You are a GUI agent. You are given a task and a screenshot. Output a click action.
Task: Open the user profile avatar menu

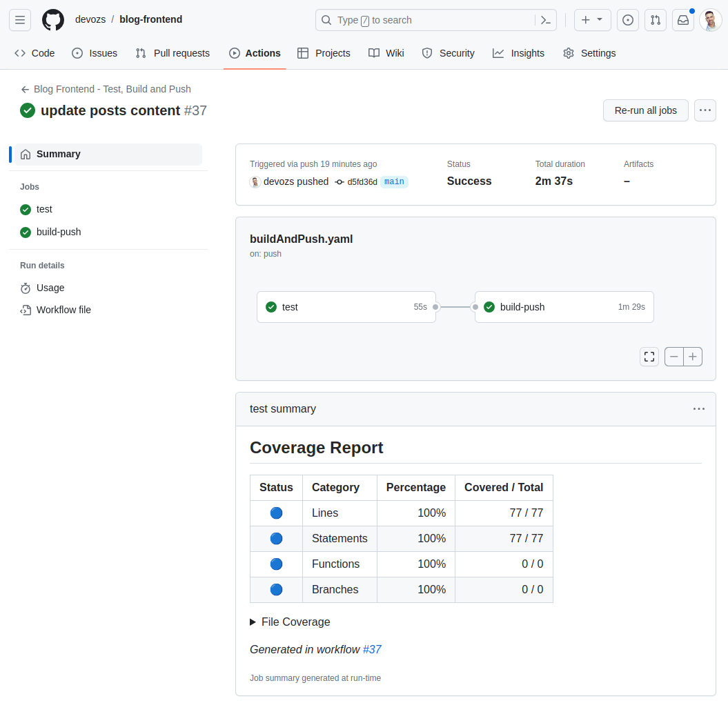pos(711,20)
